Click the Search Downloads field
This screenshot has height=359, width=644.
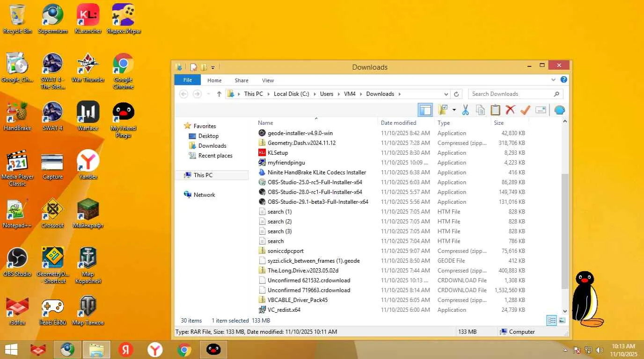515,94
